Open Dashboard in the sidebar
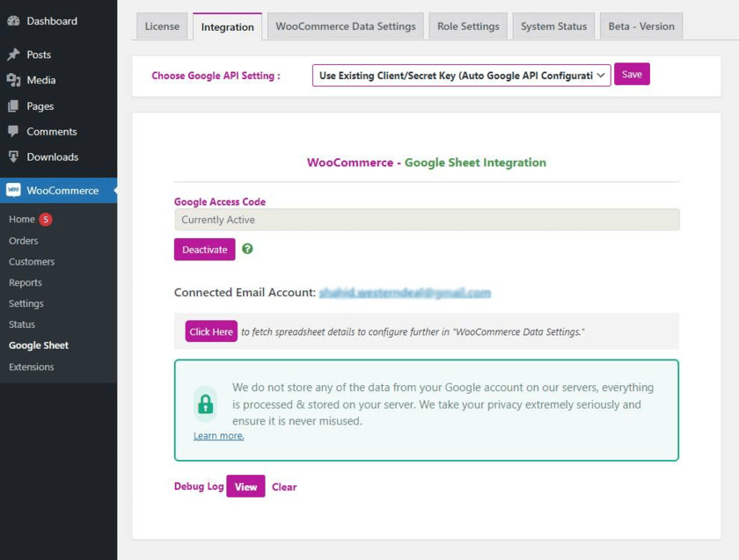Viewport: 739px width, 560px height. tap(52, 21)
